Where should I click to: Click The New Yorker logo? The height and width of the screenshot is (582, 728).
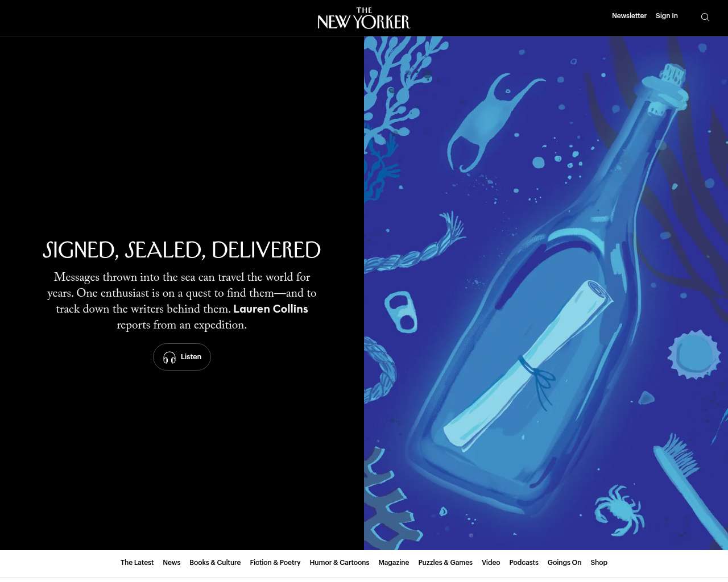tap(364, 18)
